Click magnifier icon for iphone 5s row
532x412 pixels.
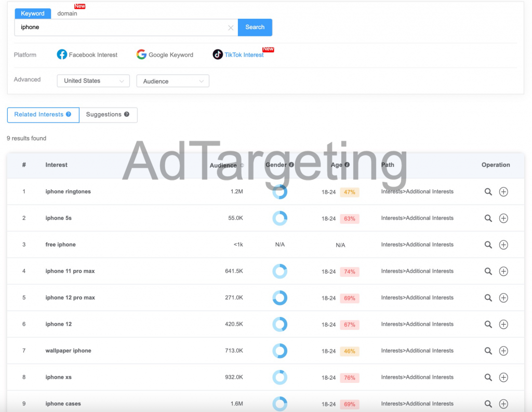click(x=488, y=218)
